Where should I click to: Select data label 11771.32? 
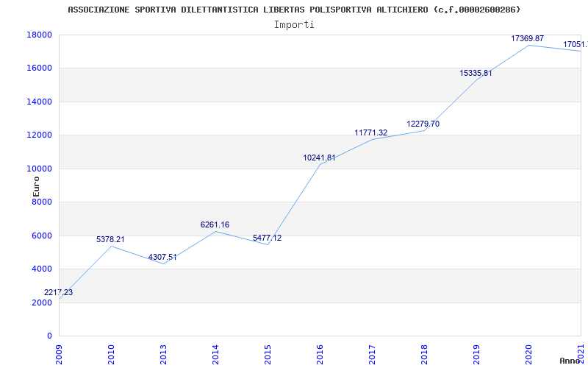click(x=371, y=133)
